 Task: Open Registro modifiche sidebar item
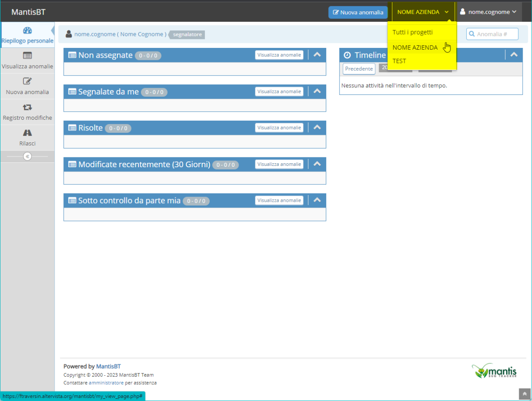tap(27, 107)
